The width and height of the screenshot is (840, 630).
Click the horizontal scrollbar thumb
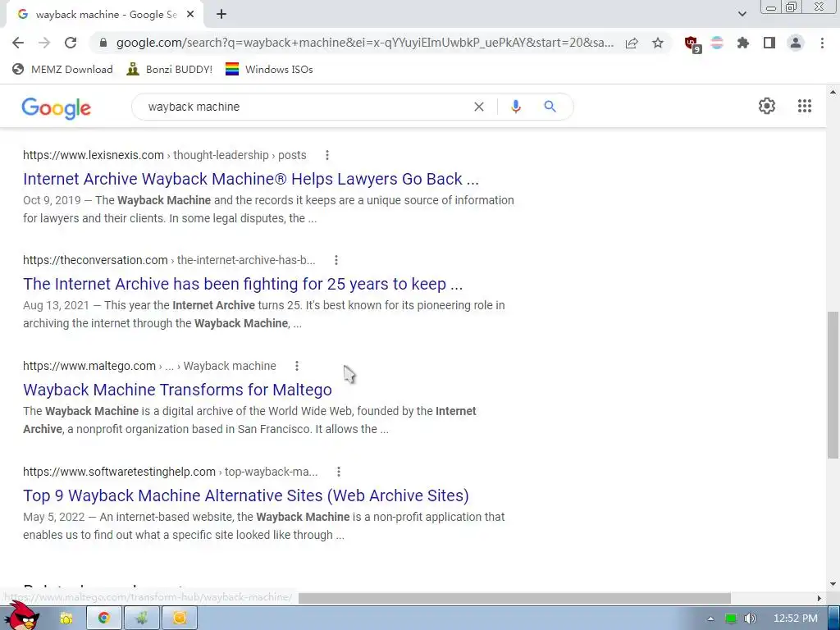point(514,598)
